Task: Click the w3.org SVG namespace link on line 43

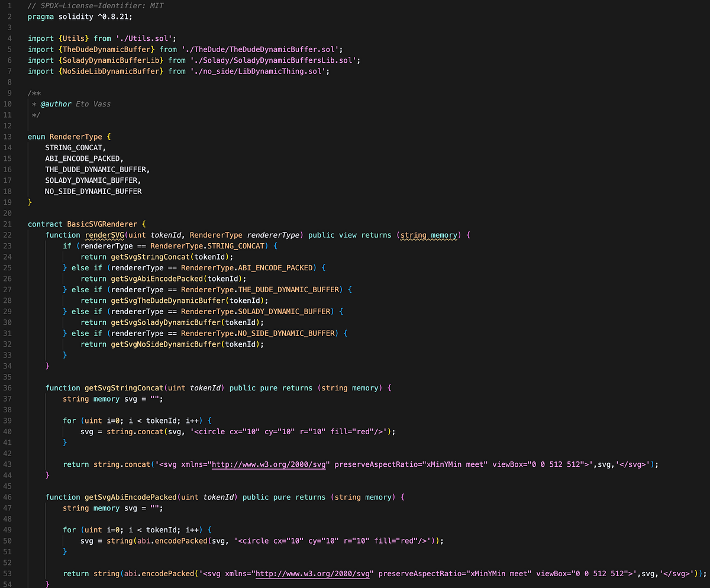Action: pos(269,464)
